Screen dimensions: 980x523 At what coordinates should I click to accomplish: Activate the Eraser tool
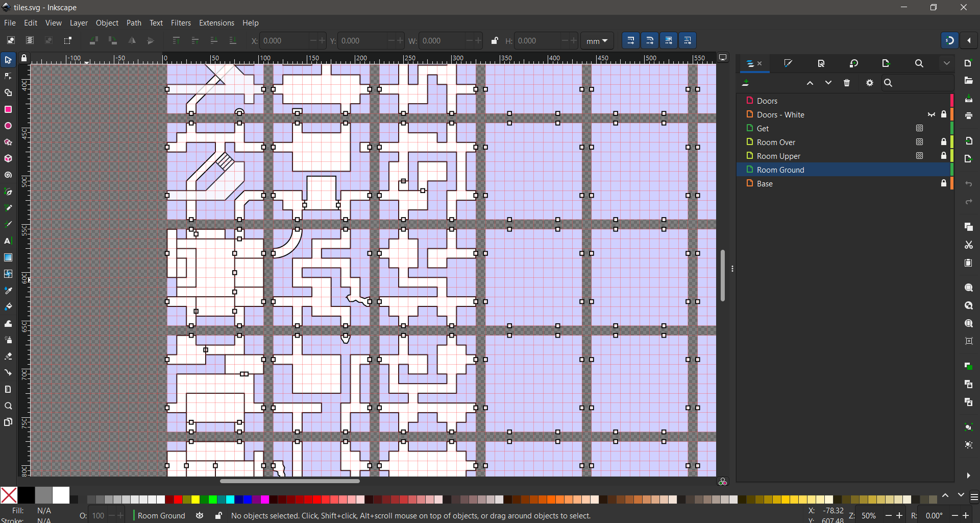coord(8,356)
